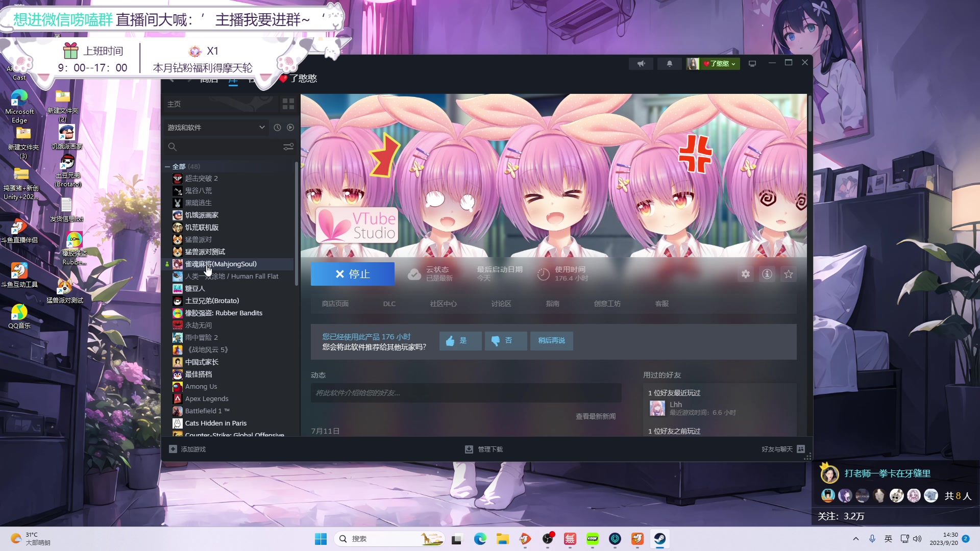The height and width of the screenshot is (551, 980).
Task: Toggle the ready-to-play filter icon
Action: [x=290, y=128]
